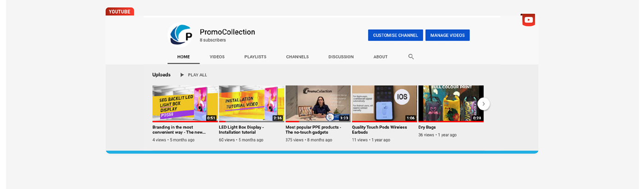This screenshot has width=644, height=189.
Task: Click the '4 views • 5 months ago' text
Action: click(x=173, y=140)
